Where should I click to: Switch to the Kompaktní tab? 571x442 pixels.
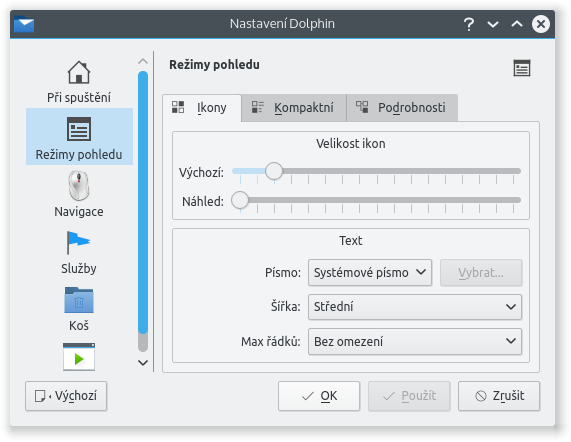click(294, 108)
